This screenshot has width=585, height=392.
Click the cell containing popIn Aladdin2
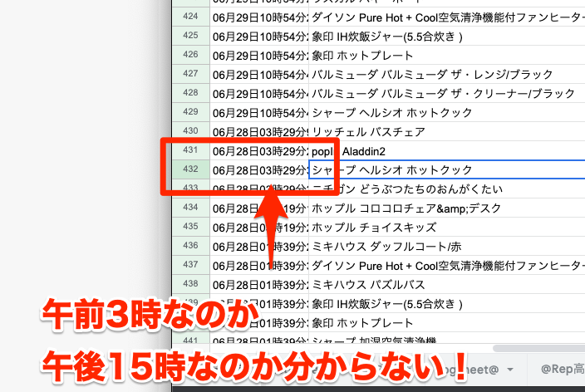click(447, 151)
